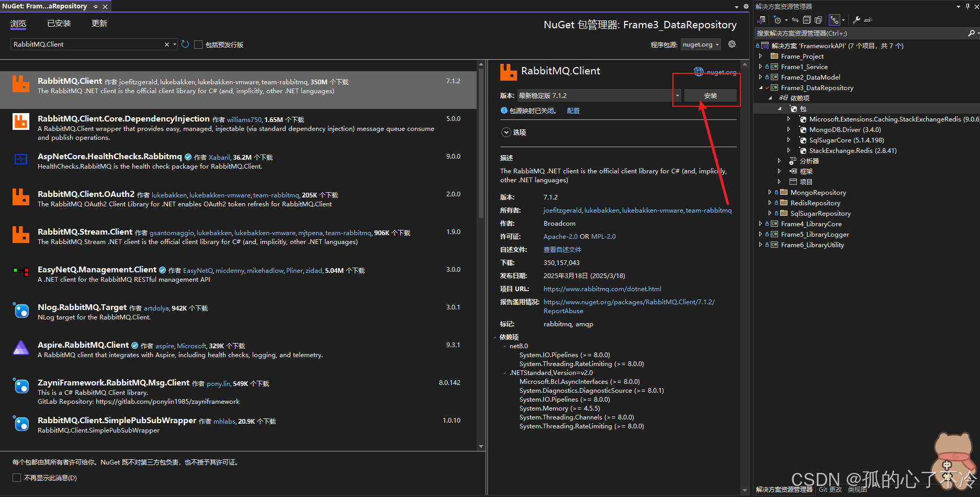The image size is (980, 497).
Task: Click the Configure link for source mapping
Action: coord(573,111)
